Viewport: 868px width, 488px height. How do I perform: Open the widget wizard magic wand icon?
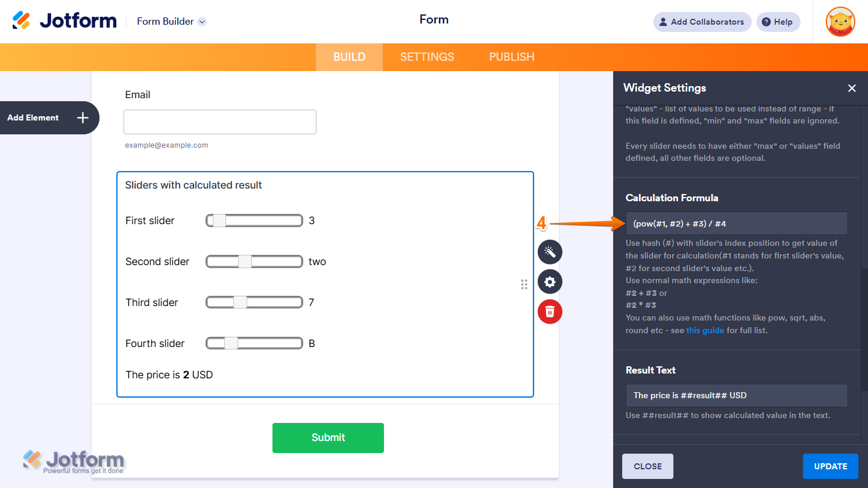[x=550, y=252]
